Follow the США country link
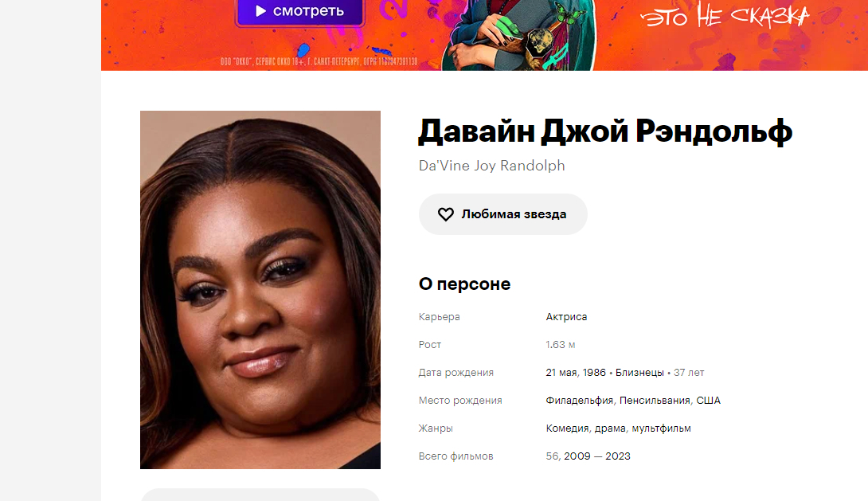This screenshot has width=868, height=501. [x=708, y=401]
